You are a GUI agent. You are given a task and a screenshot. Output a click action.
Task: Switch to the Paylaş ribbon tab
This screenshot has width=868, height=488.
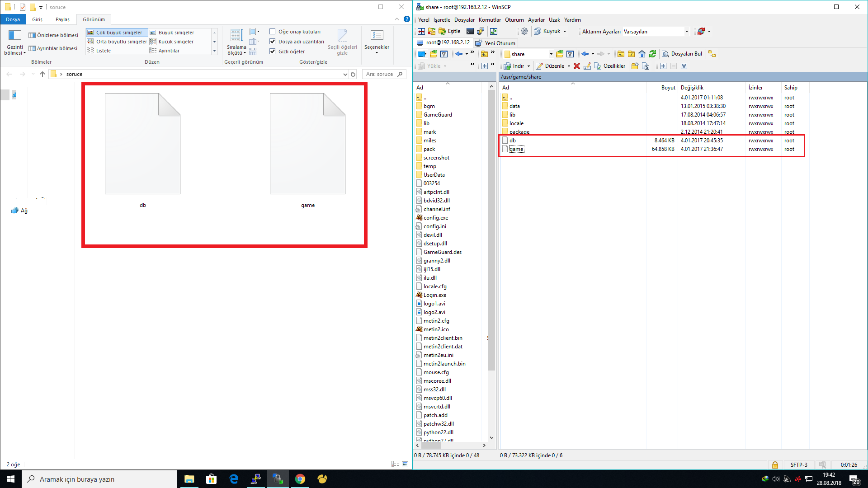[62, 19]
